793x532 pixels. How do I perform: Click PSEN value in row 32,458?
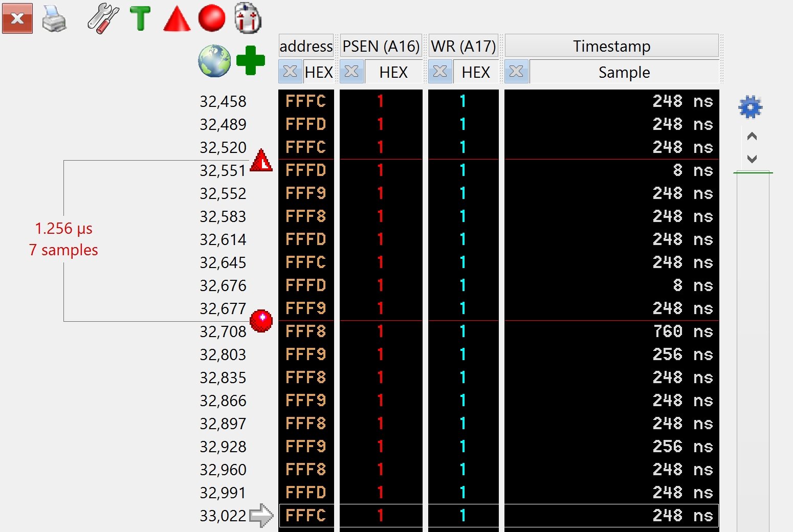point(381,101)
